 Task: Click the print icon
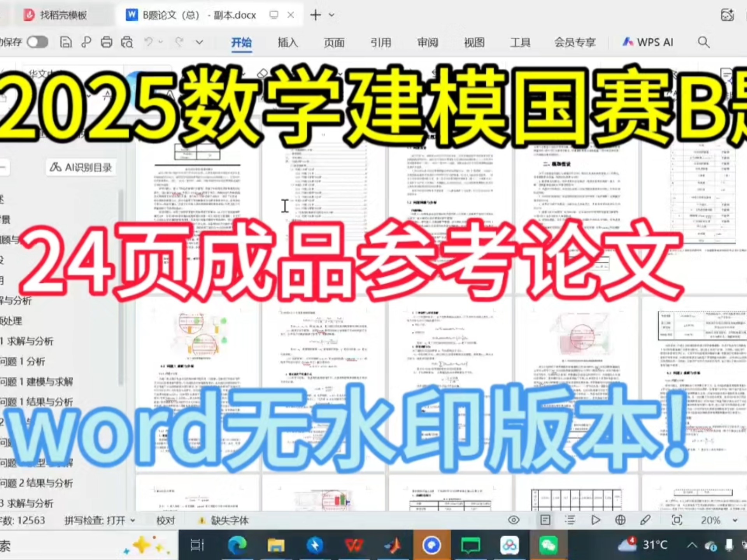point(106,42)
